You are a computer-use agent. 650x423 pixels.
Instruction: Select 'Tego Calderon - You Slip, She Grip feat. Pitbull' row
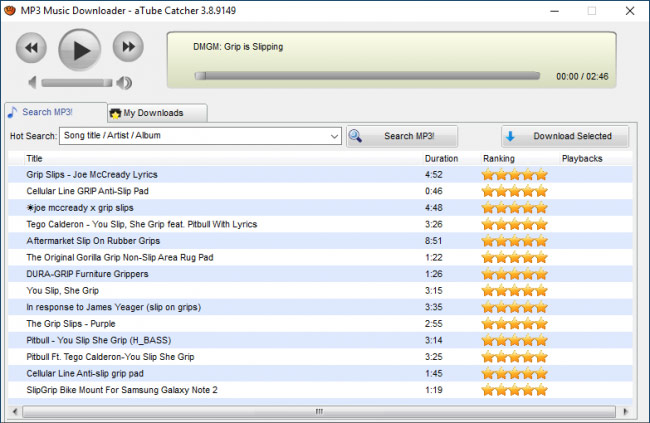pyautogui.click(x=320, y=224)
